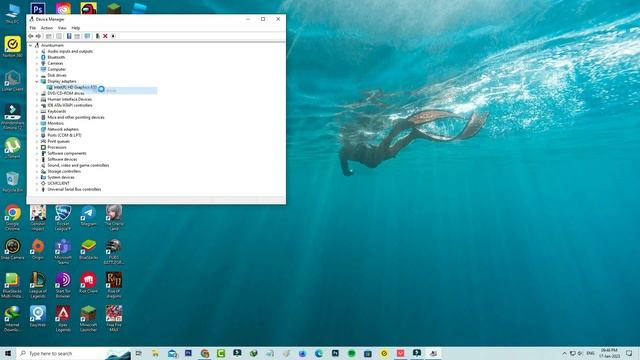640x360 pixels.
Task: Expand the Cameras category arrow
Action: point(37,63)
